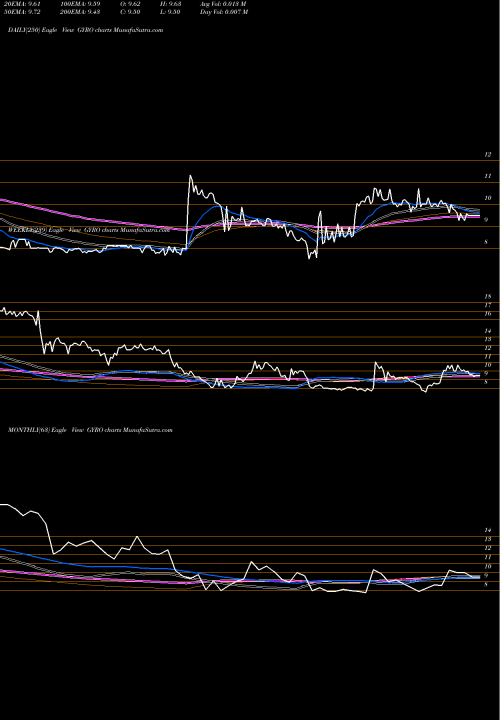This screenshot has height=720, width=500.
Task: Click the weekly chart's '18' axis label
Action: click(x=488, y=297)
